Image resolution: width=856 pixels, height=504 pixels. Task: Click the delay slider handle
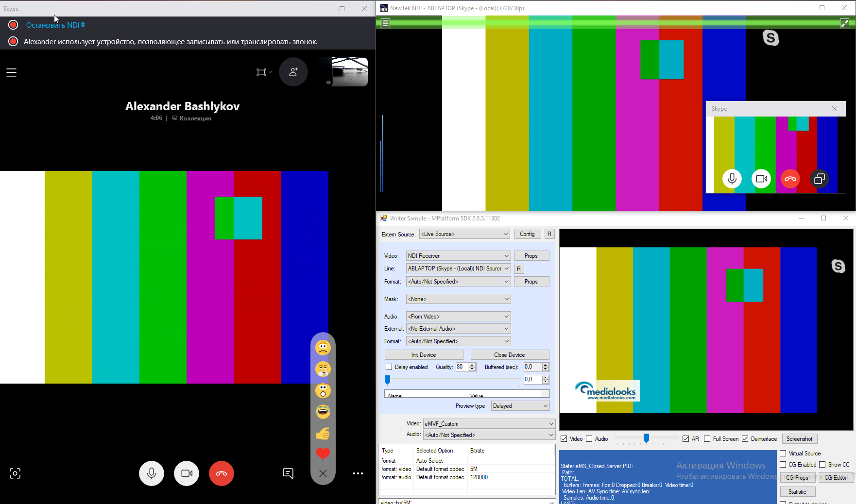388,379
